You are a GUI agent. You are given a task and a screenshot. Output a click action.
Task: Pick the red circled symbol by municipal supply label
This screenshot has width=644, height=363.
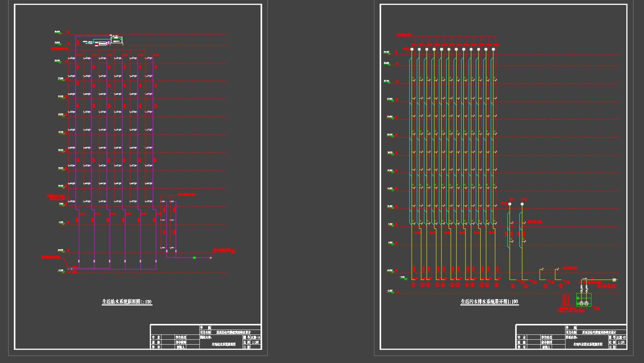pos(233,250)
